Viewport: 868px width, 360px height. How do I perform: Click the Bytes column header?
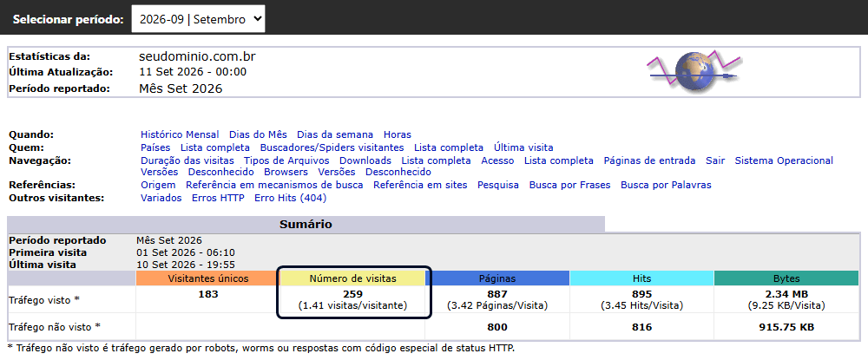click(786, 278)
